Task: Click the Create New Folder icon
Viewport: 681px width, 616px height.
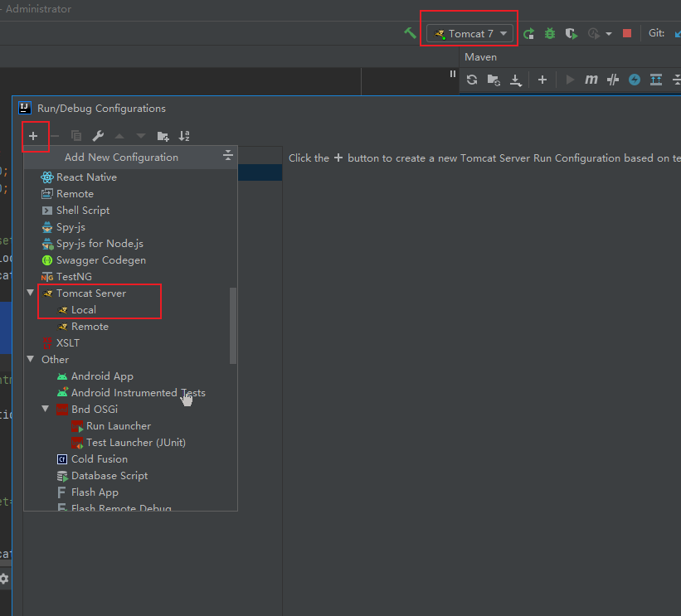Action: (x=163, y=136)
